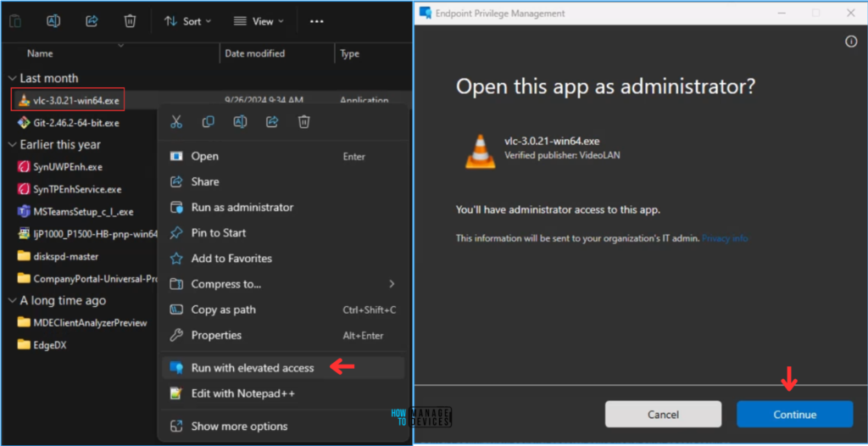Click the Git icon in file list
The image size is (868, 446).
24,122
